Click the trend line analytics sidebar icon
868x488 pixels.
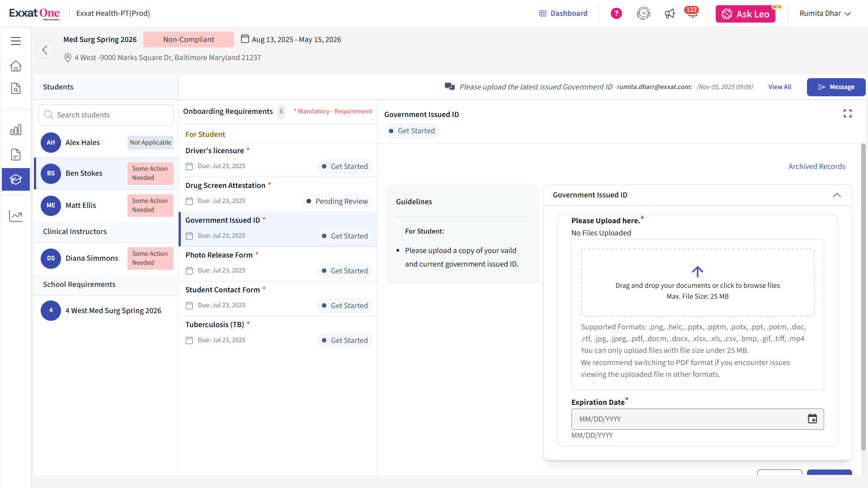click(16, 216)
